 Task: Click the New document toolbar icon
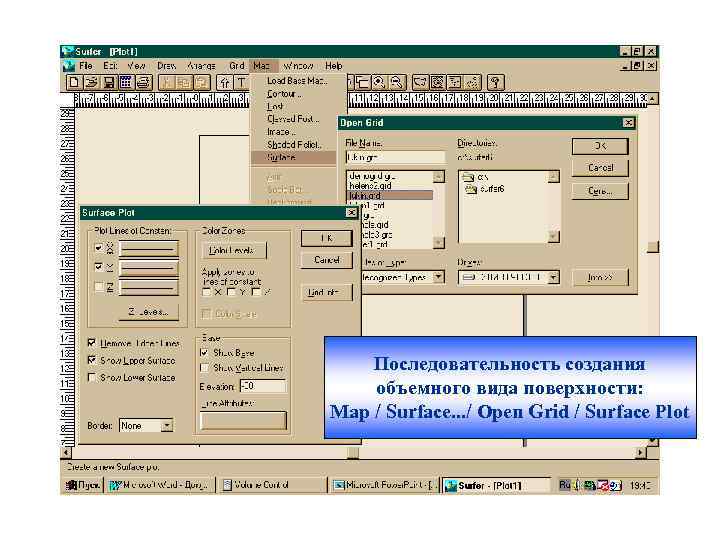coord(73,83)
